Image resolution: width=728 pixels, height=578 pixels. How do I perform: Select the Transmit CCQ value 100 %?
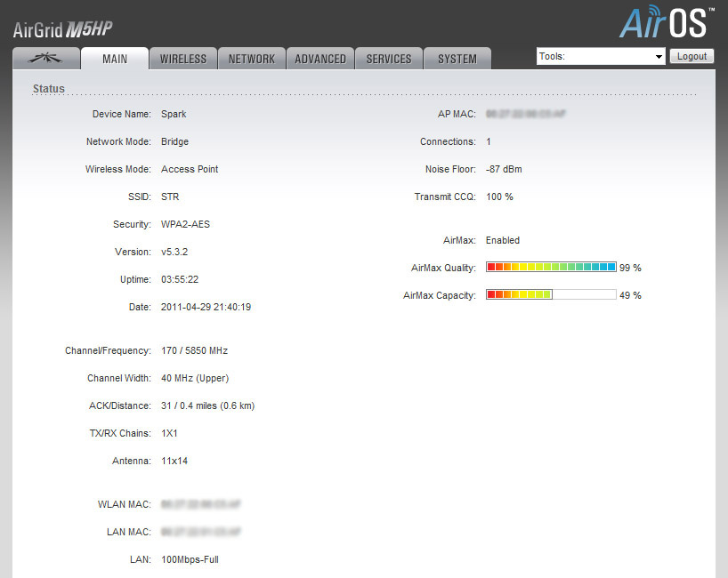[499, 197]
